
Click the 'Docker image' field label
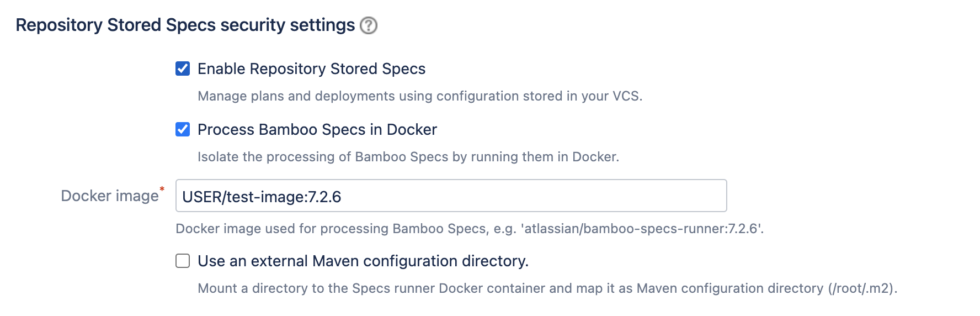coord(109,196)
